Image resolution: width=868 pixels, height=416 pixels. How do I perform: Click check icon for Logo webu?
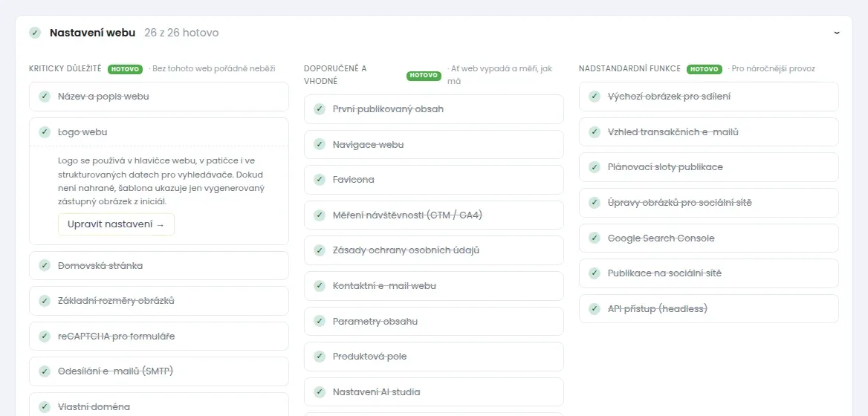(45, 131)
